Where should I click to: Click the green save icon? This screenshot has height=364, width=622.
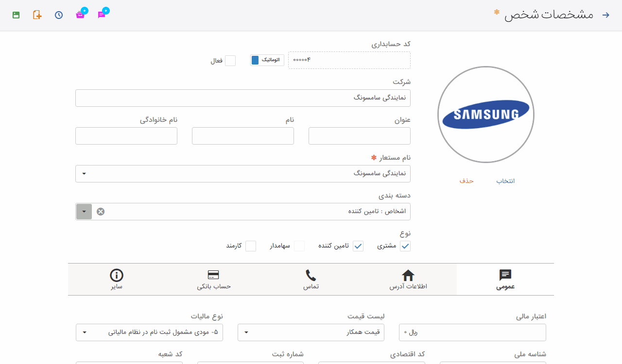tap(16, 15)
